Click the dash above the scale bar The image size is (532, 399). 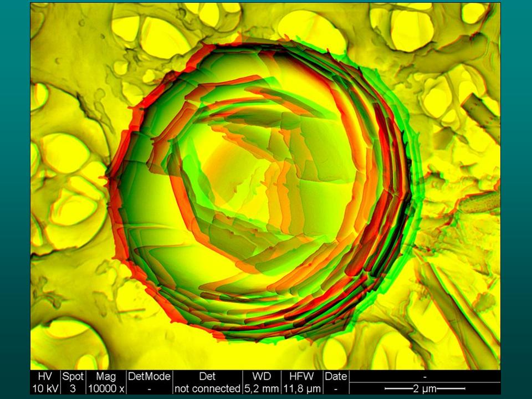click(424, 376)
